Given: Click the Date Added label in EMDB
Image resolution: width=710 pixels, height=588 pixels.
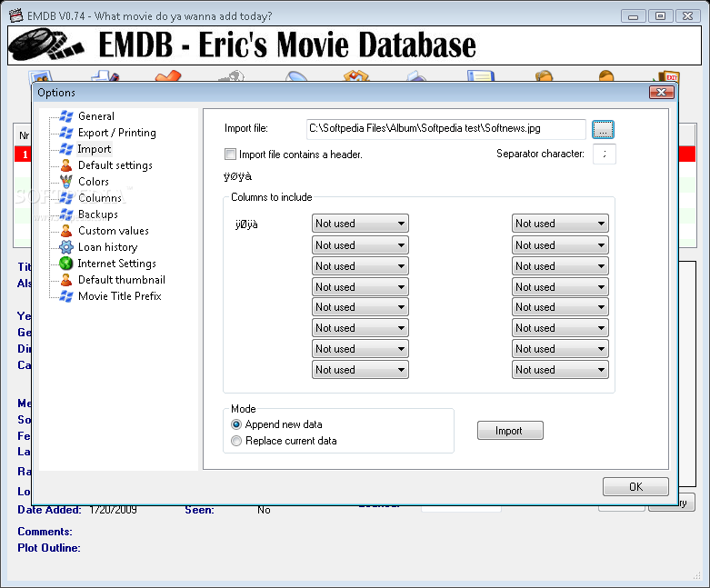Looking at the screenshot, I should point(49,510).
